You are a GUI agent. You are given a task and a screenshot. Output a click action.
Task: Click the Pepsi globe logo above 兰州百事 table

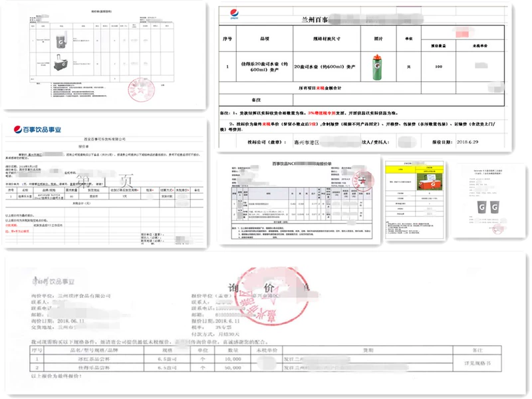pos(234,13)
